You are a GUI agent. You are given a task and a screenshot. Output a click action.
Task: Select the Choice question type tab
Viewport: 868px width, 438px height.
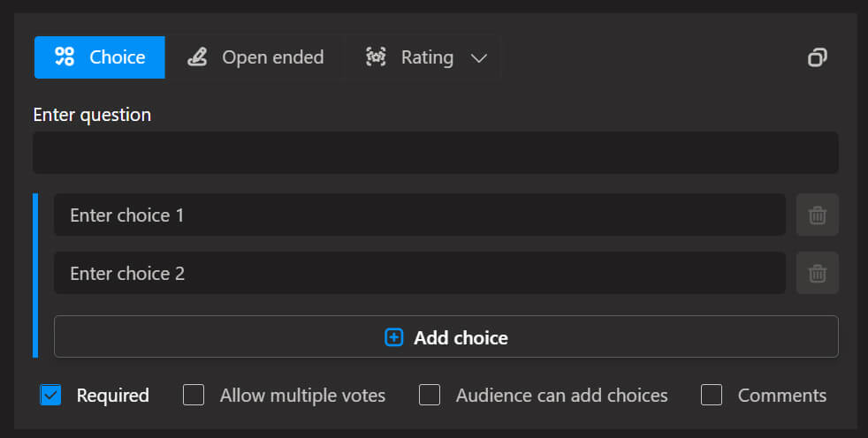click(117, 57)
